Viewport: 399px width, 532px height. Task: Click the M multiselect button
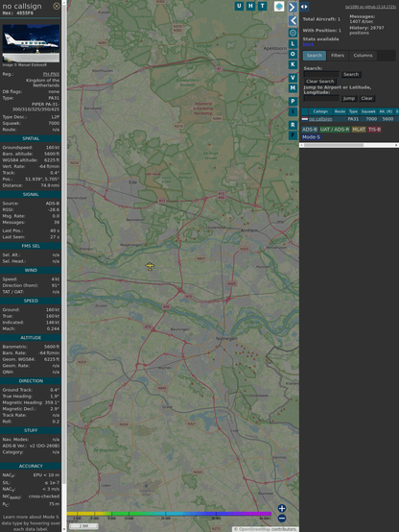click(293, 88)
